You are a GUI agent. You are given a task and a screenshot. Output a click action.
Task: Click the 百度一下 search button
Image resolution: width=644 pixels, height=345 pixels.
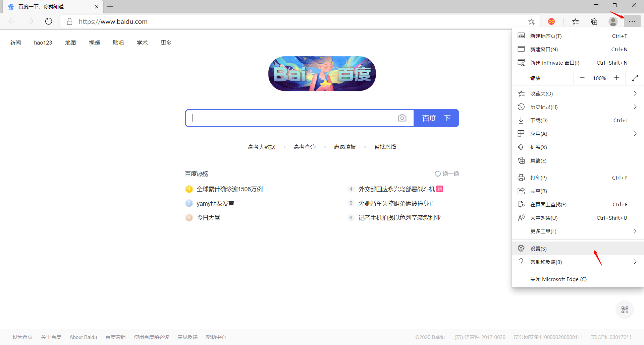point(436,118)
